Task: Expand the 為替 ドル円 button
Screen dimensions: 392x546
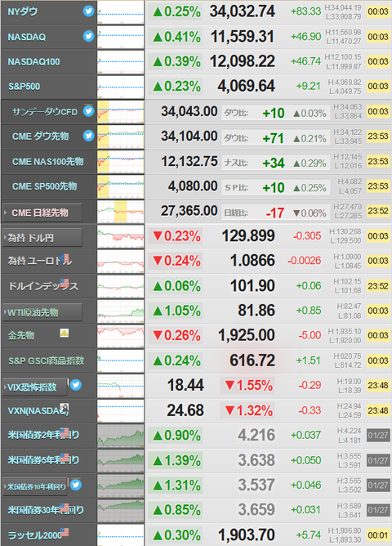Action: pos(42,238)
